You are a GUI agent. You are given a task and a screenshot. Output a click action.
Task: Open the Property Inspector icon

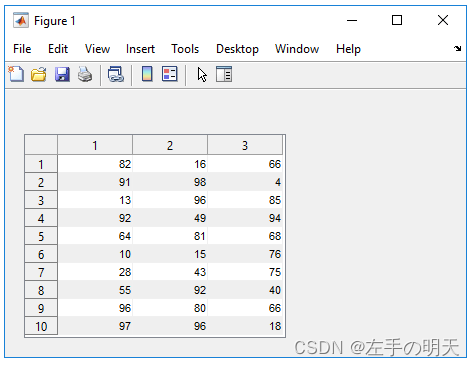224,74
